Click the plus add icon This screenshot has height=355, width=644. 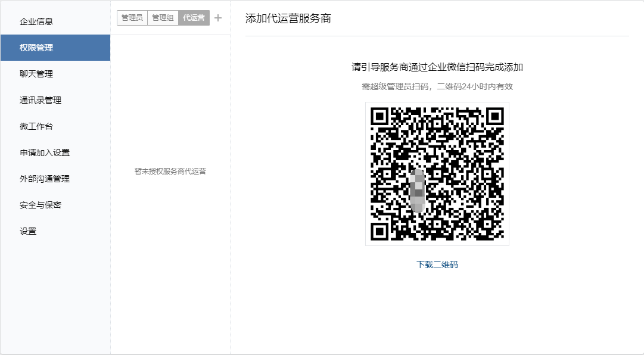pyautogui.click(x=218, y=18)
